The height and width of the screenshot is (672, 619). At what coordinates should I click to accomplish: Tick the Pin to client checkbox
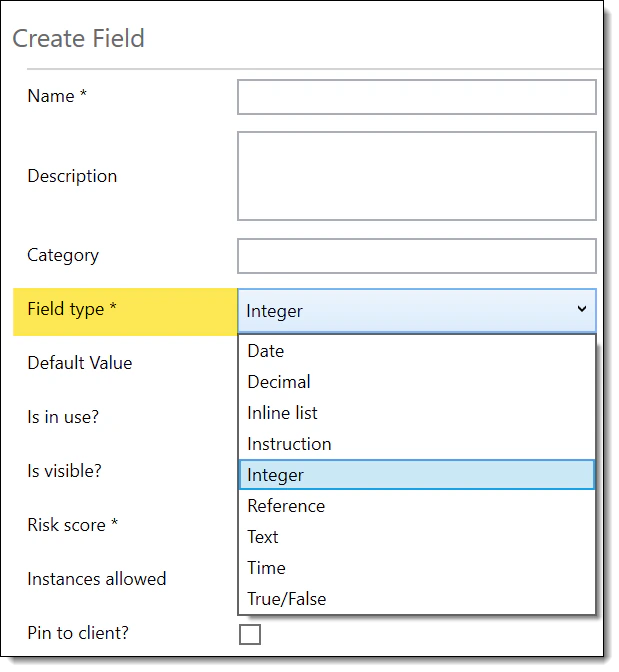click(x=250, y=634)
